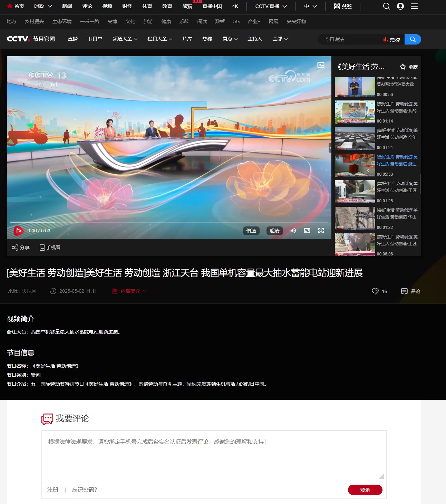
Task: Mute the video using the volume icon
Action: click(293, 231)
